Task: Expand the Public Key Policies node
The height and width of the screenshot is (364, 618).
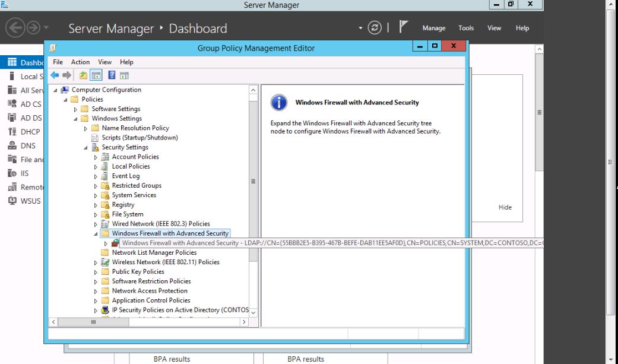Action: [x=96, y=272]
